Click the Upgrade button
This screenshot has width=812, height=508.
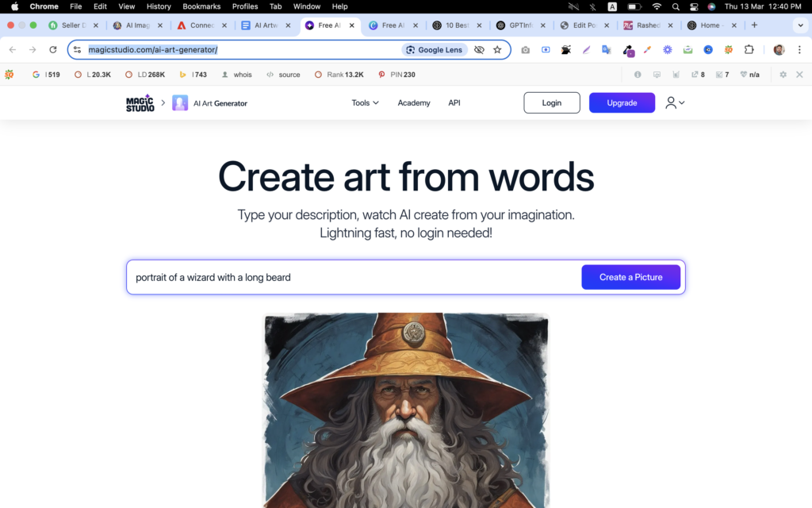click(622, 102)
